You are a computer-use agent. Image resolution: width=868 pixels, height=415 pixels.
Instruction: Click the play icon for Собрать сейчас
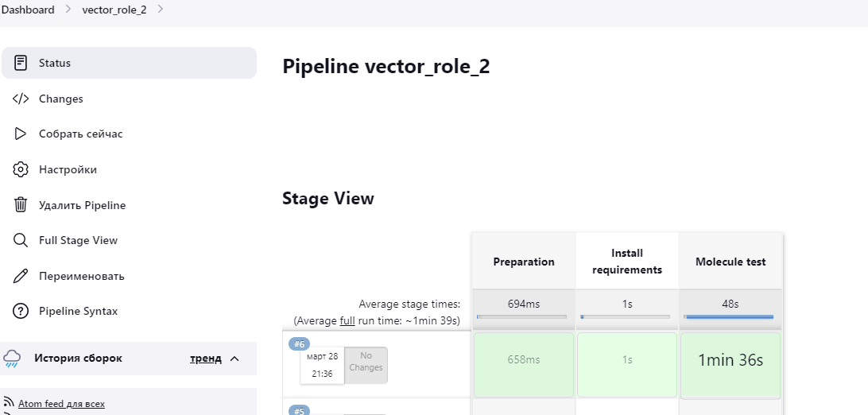click(21, 134)
